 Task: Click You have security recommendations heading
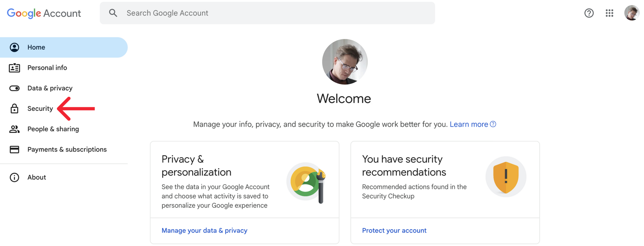[x=404, y=165]
